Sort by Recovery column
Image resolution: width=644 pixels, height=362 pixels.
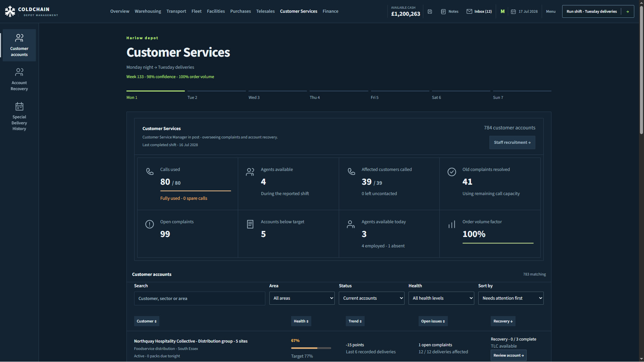click(x=503, y=321)
